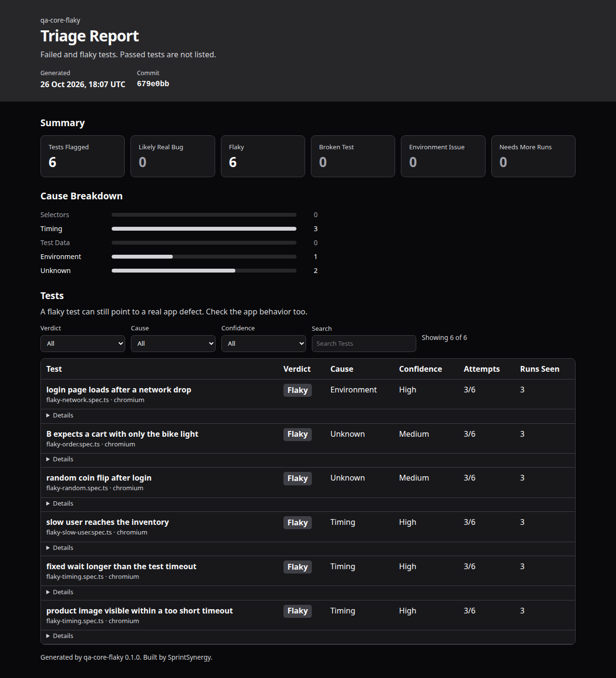This screenshot has width=616, height=678.
Task: Select the Tests Flagged summary card
Action: tap(82, 156)
